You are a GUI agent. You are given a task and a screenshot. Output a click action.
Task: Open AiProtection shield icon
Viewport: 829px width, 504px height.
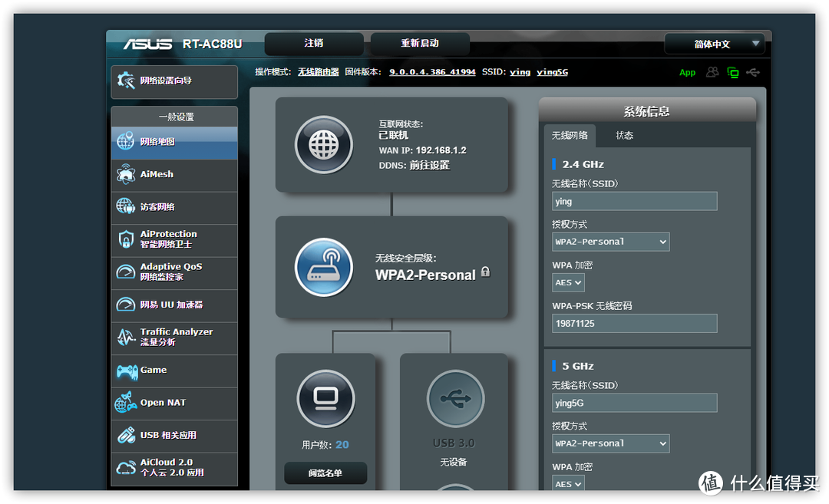pos(125,239)
